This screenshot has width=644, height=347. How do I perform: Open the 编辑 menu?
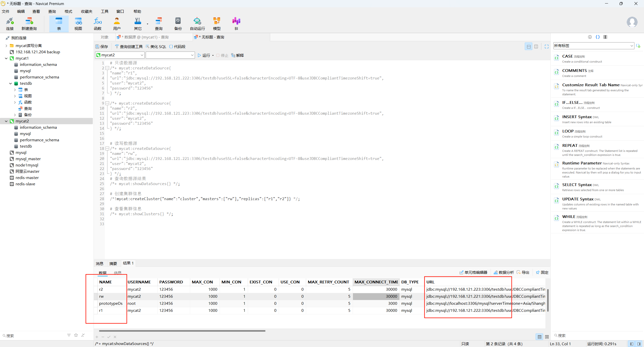tap(21, 12)
